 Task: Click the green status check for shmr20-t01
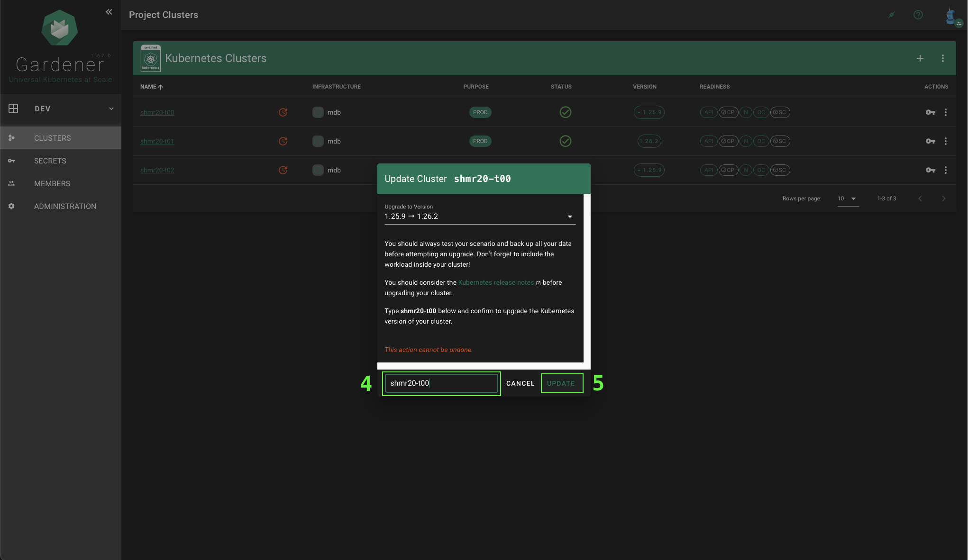pyautogui.click(x=565, y=141)
